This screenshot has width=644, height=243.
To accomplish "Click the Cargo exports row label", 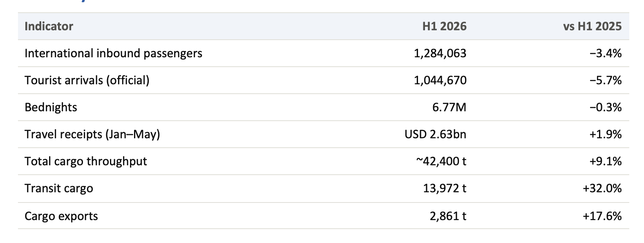I will (61, 216).
